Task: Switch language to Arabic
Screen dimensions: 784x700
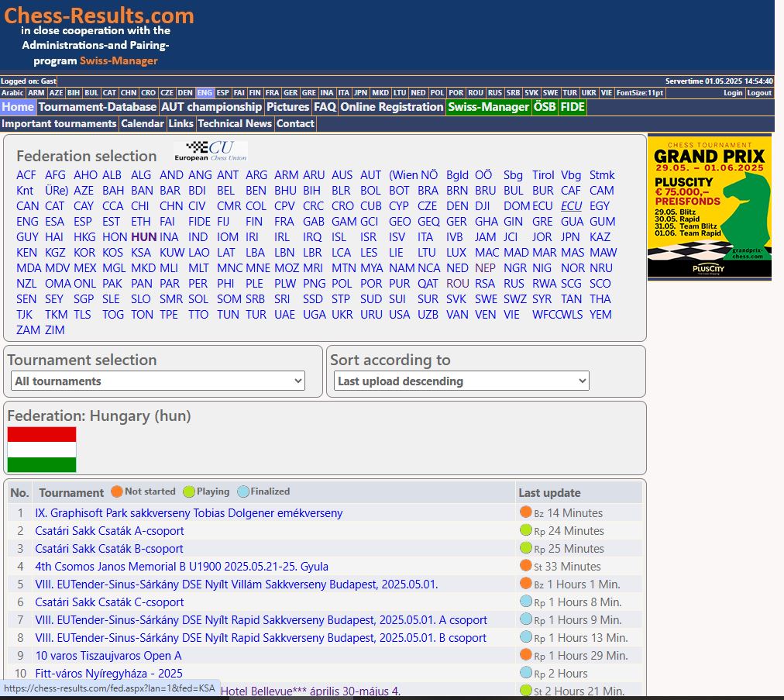Action: (x=12, y=93)
